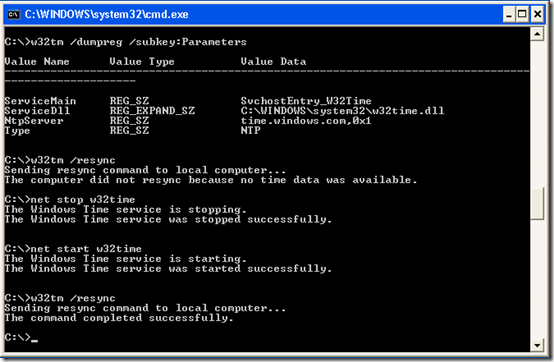554x362 pixels.
Task: Click the Value Type column header
Action: pos(142,62)
